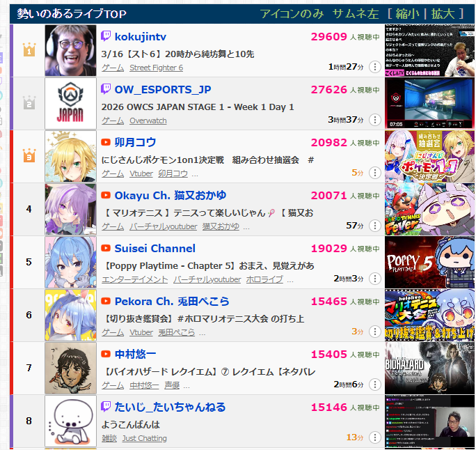Screen dimensions: 476x450
Task: Select the ゲーム tag under kokujintv
Action: (x=113, y=68)
